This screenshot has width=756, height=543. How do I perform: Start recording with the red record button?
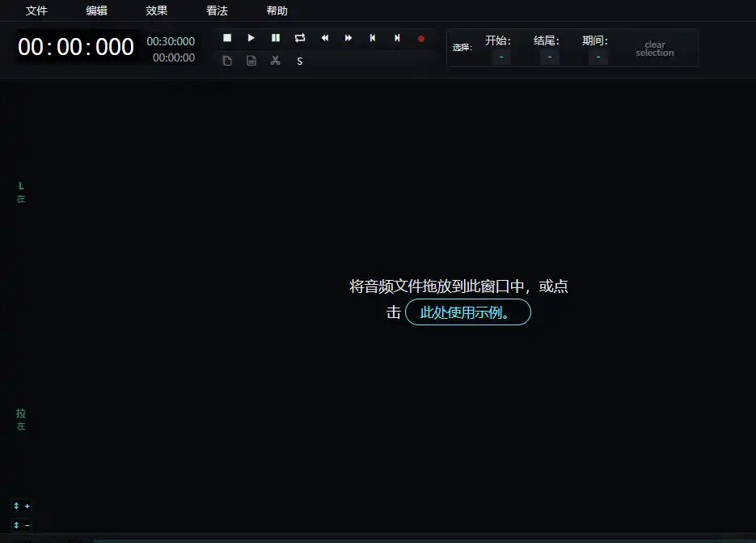click(x=421, y=39)
